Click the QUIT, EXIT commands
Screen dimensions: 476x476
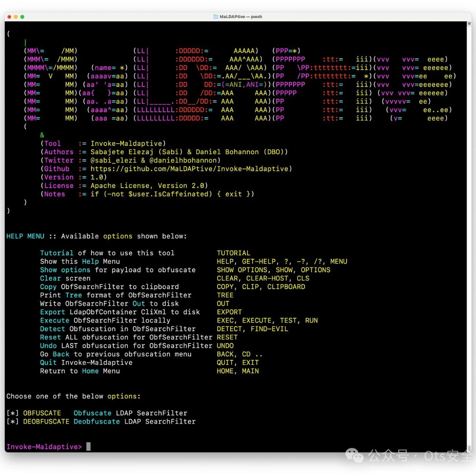pyautogui.click(x=238, y=363)
